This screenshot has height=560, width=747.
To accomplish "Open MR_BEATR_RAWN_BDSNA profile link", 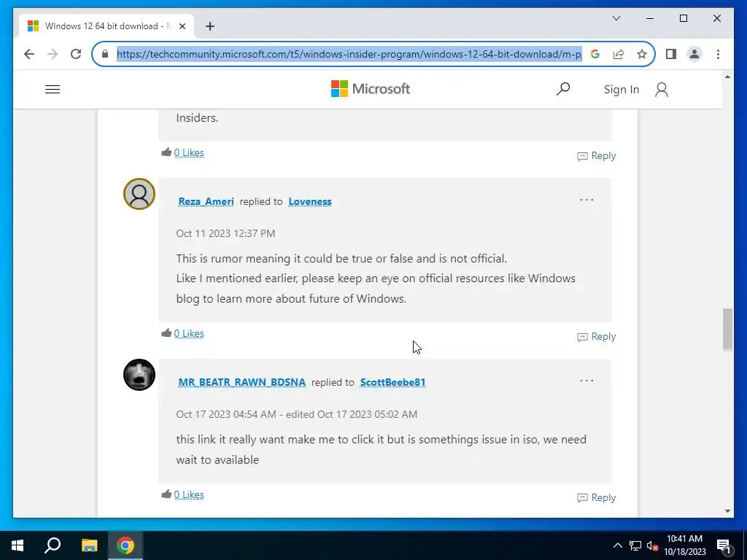I will coord(242,382).
